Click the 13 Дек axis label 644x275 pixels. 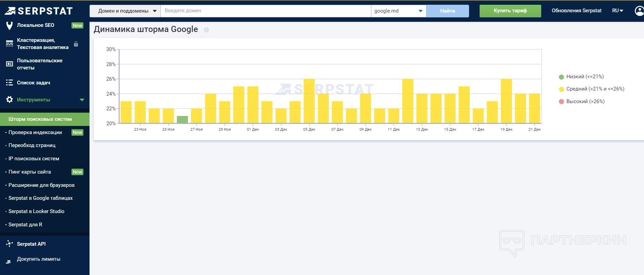tap(422, 129)
